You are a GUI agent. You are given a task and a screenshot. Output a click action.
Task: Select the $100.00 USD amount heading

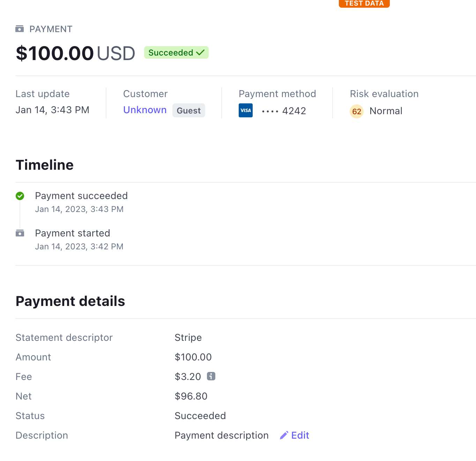[x=75, y=53]
